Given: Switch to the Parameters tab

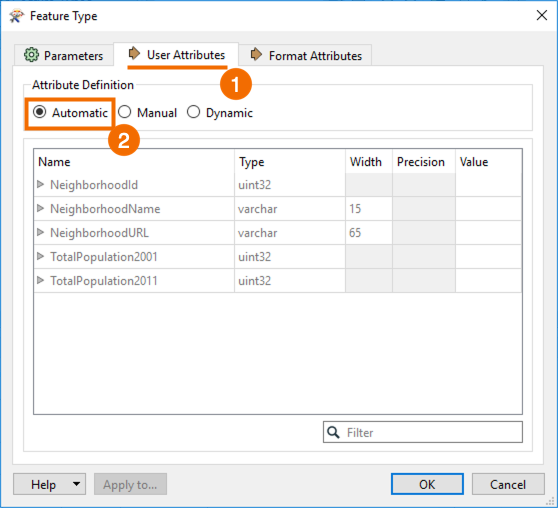Looking at the screenshot, I should (x=64, y=56).
